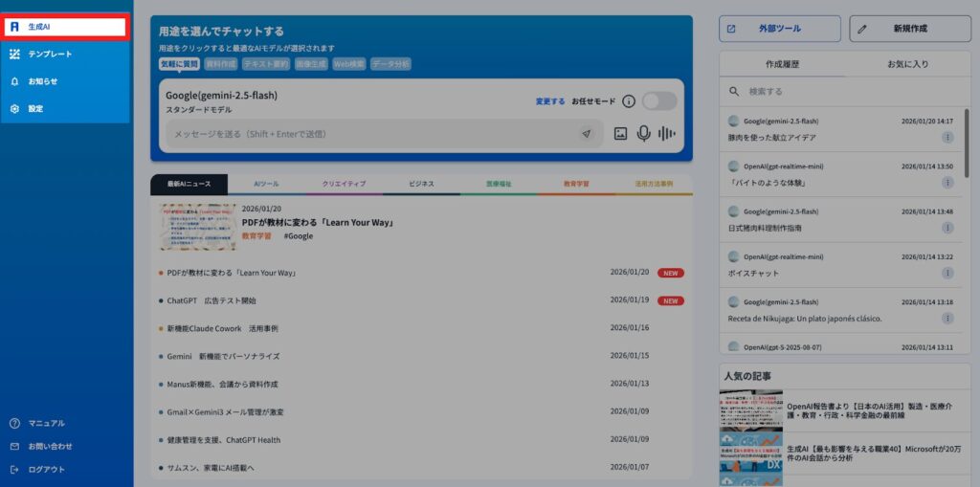Click the send message paper plane icon
The image size is (980, 487).
[x=587, y=134]
